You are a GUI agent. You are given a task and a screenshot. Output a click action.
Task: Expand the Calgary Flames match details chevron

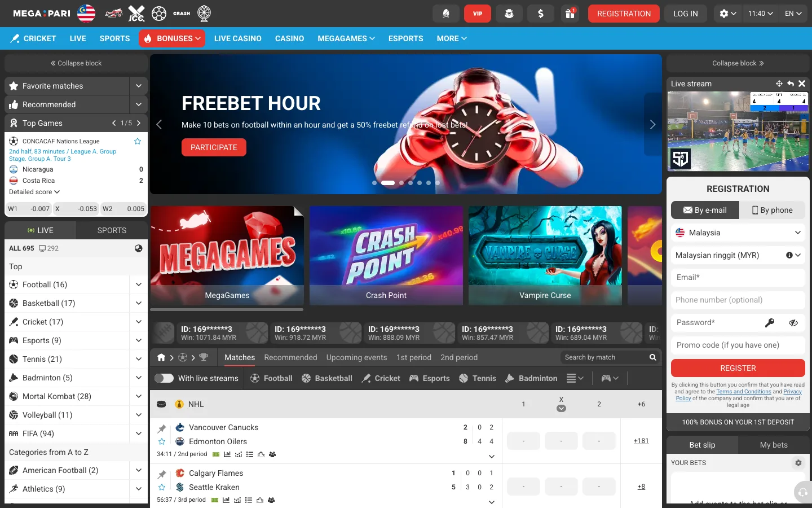(492, 502)
